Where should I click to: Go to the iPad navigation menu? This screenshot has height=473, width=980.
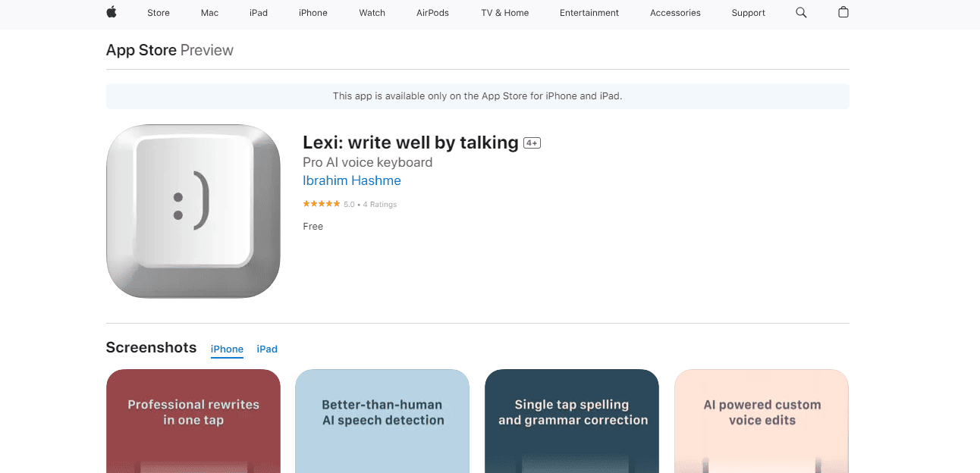pos(259,13)
